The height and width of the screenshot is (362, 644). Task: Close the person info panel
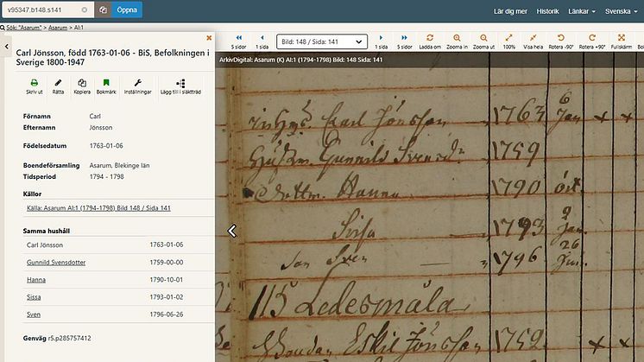coord(209,38)
